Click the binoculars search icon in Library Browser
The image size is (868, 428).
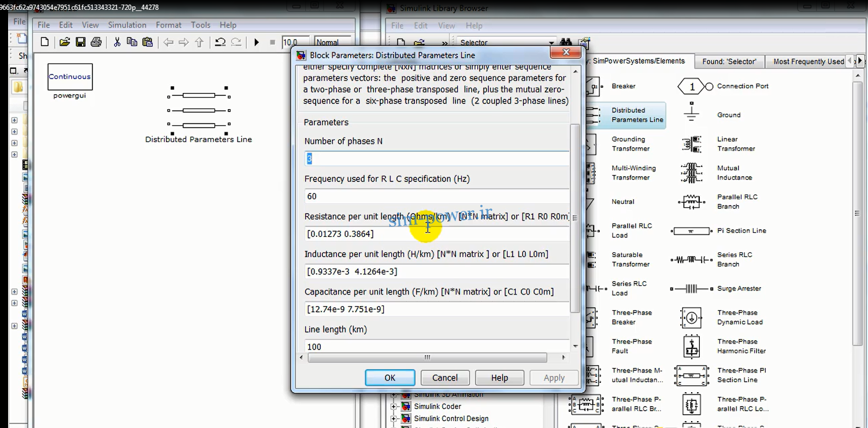click(x=566, y=43)
